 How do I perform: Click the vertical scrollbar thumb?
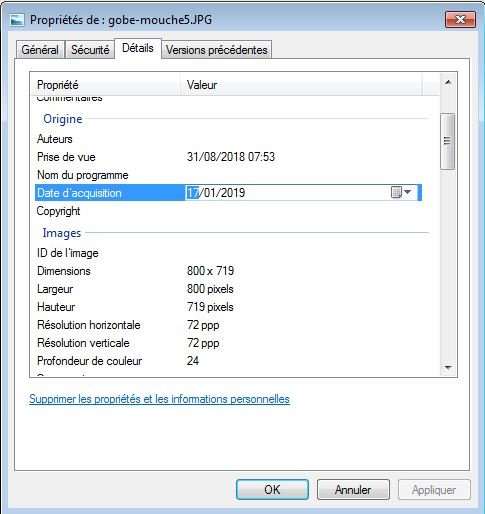pos(447,141)
